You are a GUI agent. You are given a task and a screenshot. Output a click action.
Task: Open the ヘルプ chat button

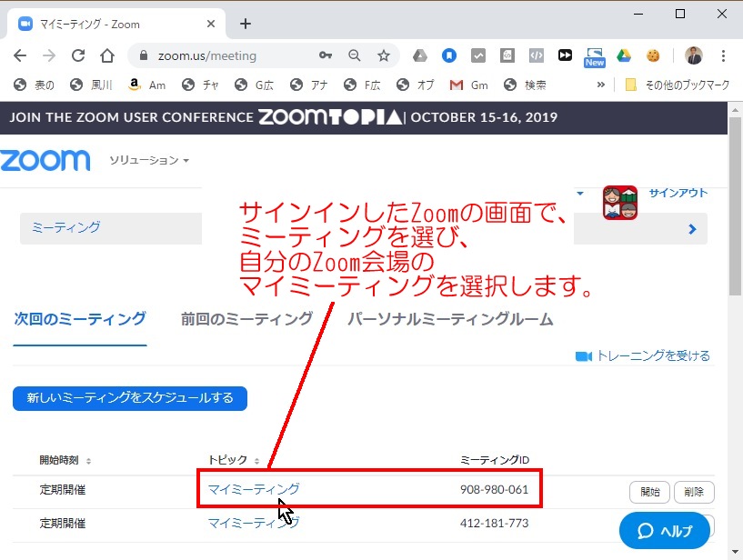click(x=665, y=531)
